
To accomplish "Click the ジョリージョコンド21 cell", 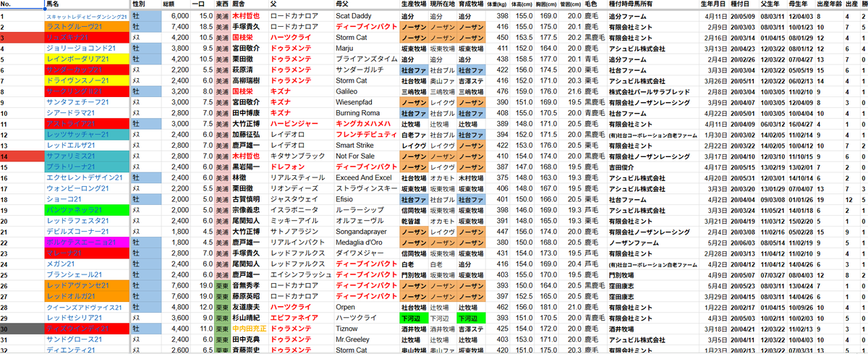I will click(88, 48).
